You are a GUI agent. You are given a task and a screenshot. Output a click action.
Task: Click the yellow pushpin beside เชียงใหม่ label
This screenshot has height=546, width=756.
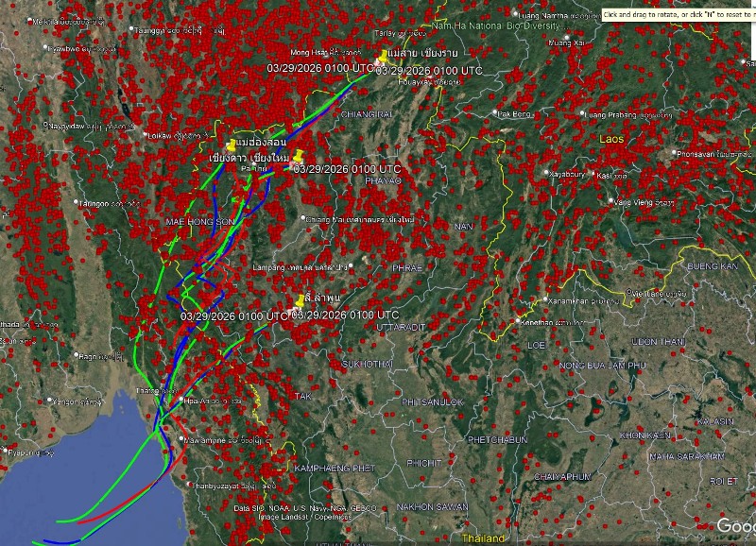(298, 156)
